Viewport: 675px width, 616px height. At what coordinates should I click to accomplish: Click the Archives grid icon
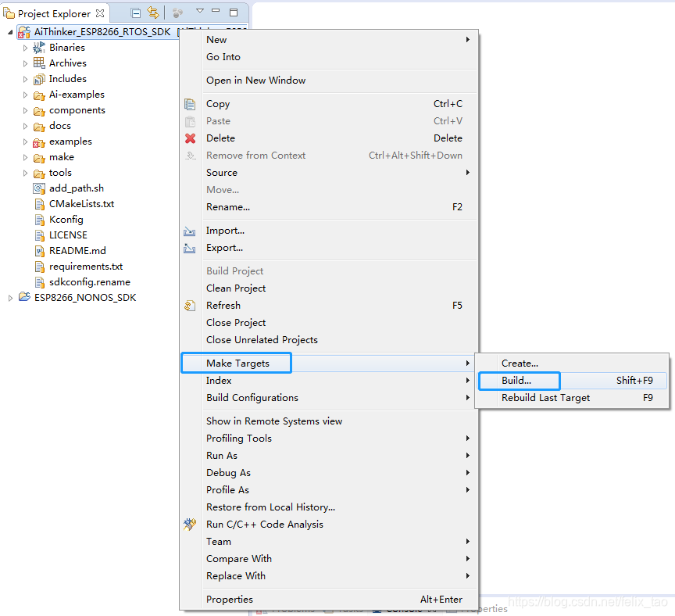(x=39, y=63)
